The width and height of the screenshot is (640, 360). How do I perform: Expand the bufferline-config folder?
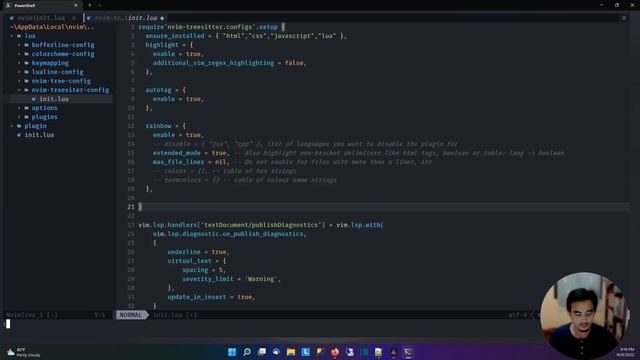pos(19,45)
